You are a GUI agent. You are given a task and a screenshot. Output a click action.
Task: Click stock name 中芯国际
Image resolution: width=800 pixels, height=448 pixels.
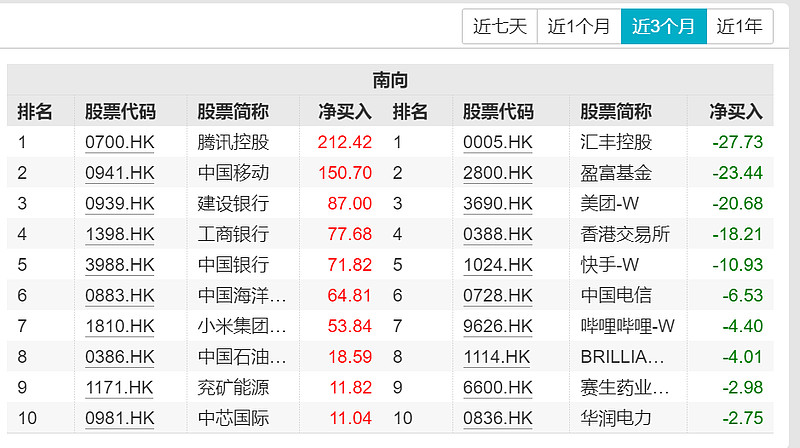click(233, 418)
